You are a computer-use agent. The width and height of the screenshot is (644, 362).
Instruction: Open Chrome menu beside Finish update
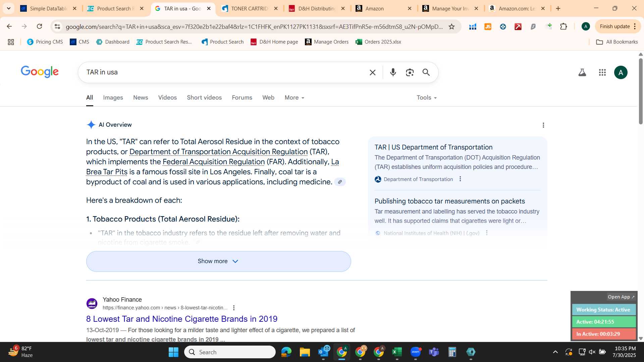click(x=635, y=26)
